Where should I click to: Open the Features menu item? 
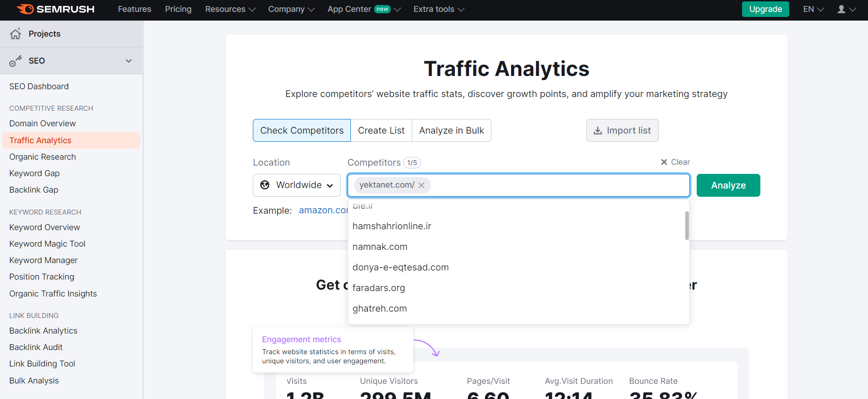[135, 9]
